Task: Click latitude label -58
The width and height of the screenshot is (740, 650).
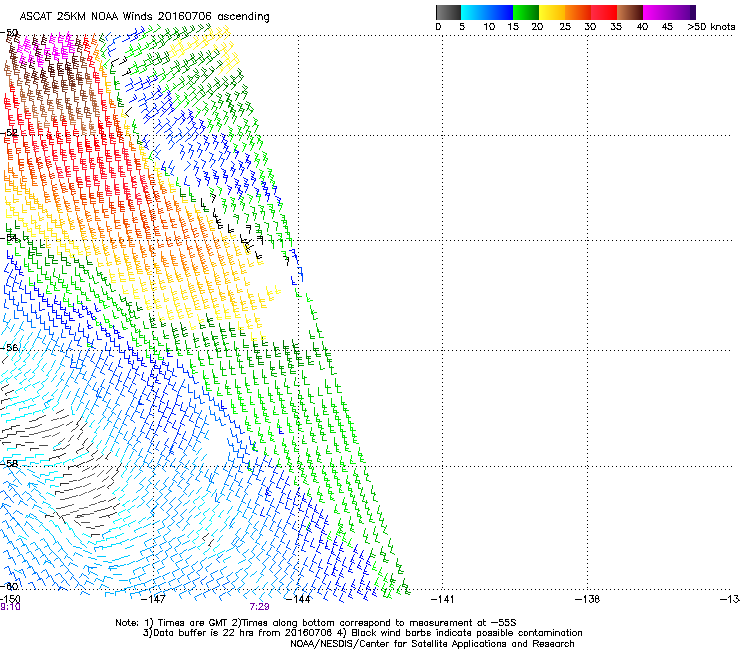Action: (9, 464)
